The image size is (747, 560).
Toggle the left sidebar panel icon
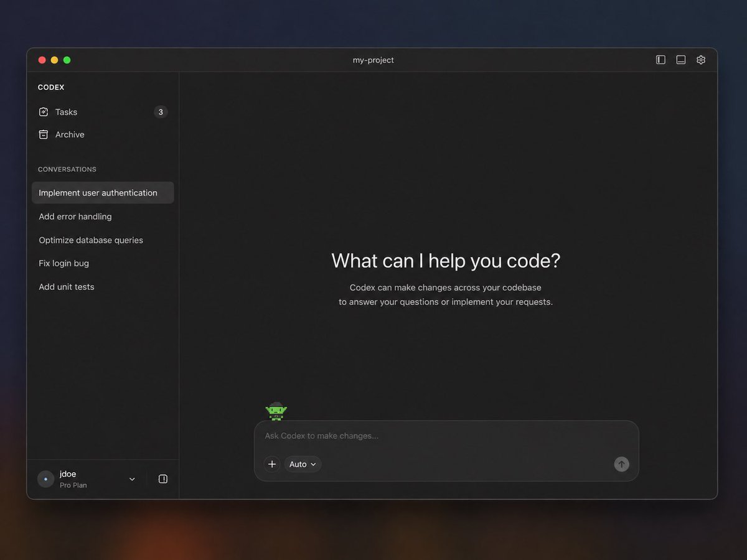[661, 60]
